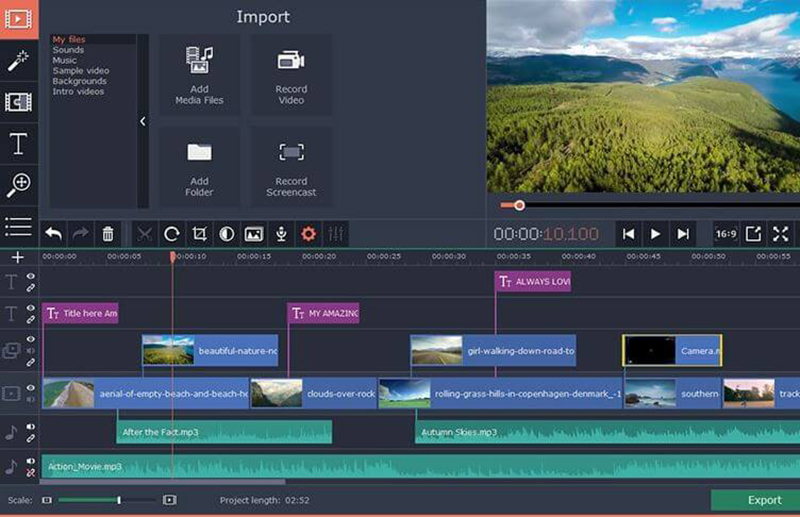Click the plus to add a track
Screen dimensions: 800x517
(17, 257)
